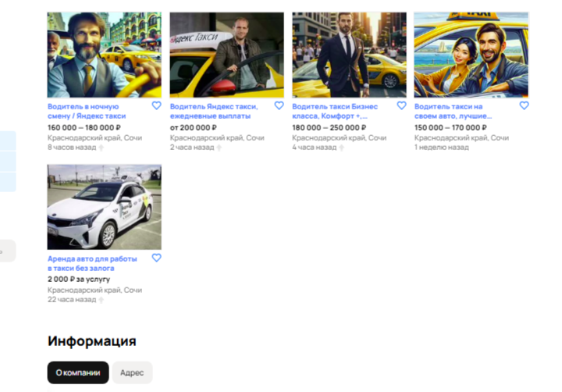Viewport: 562px width, 392px height.
Task: Expand the left side panel chevron
Action: click(x=3, y=251)
